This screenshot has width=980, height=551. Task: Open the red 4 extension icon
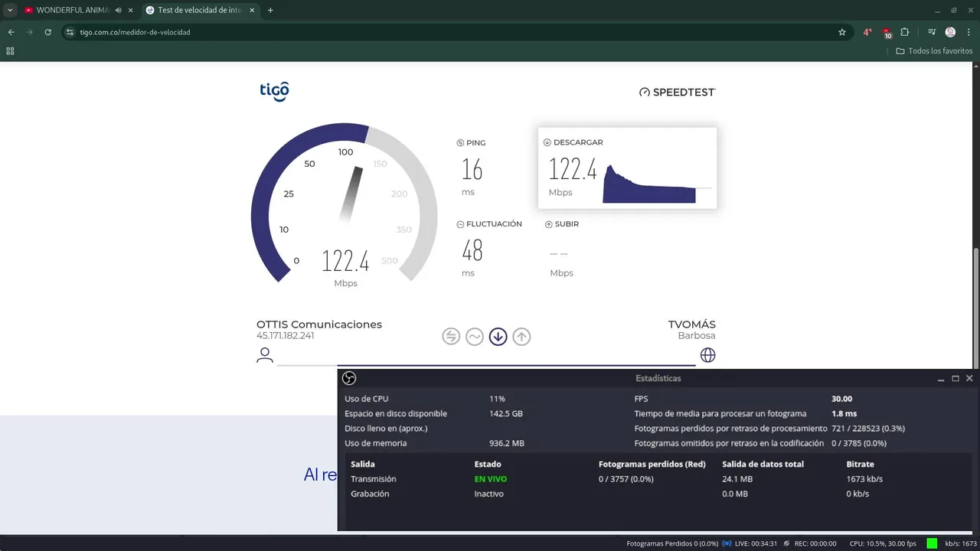[x=867, y=32]
